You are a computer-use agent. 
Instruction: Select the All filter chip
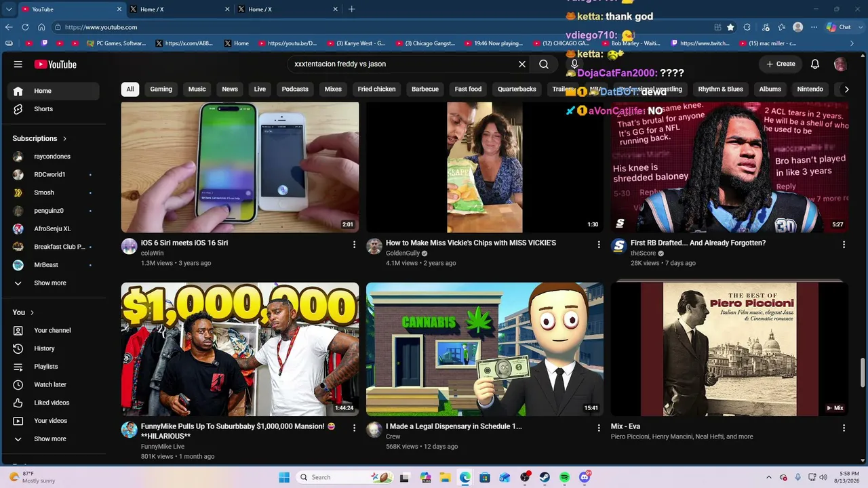point(130,89)
